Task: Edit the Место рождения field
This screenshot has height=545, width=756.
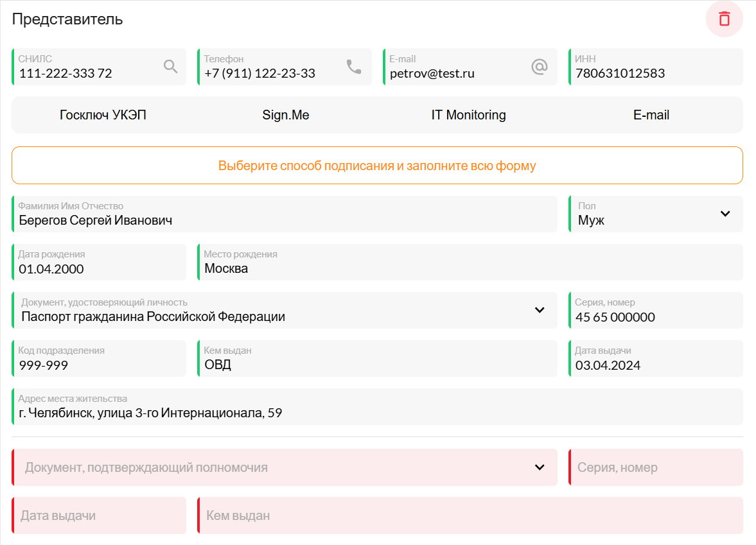Action: [470, 262]
